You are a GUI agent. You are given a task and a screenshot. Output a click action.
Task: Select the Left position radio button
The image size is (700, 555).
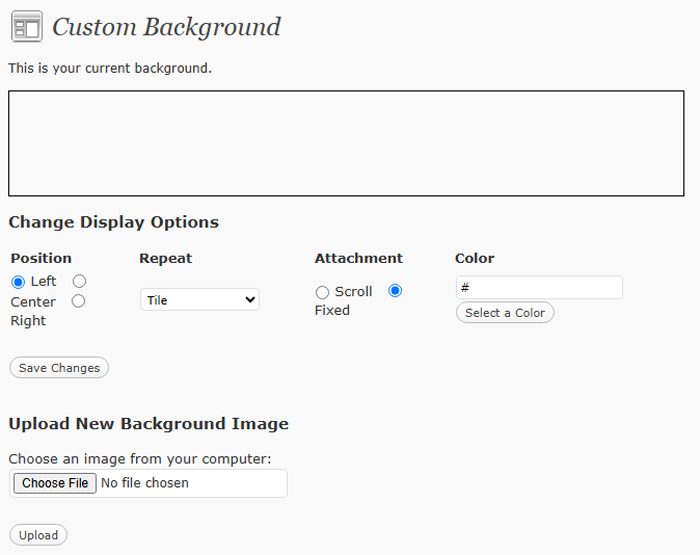(x=18, y=282)
